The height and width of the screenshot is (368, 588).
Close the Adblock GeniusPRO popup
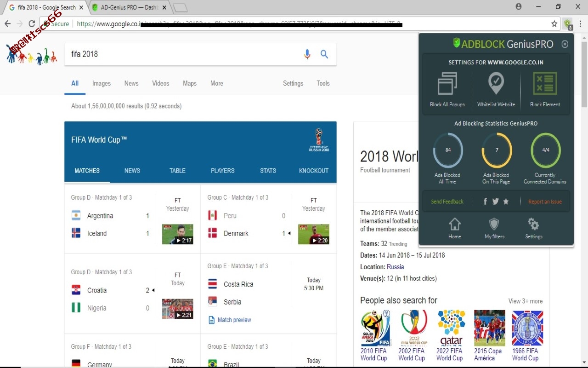[565, 44]
